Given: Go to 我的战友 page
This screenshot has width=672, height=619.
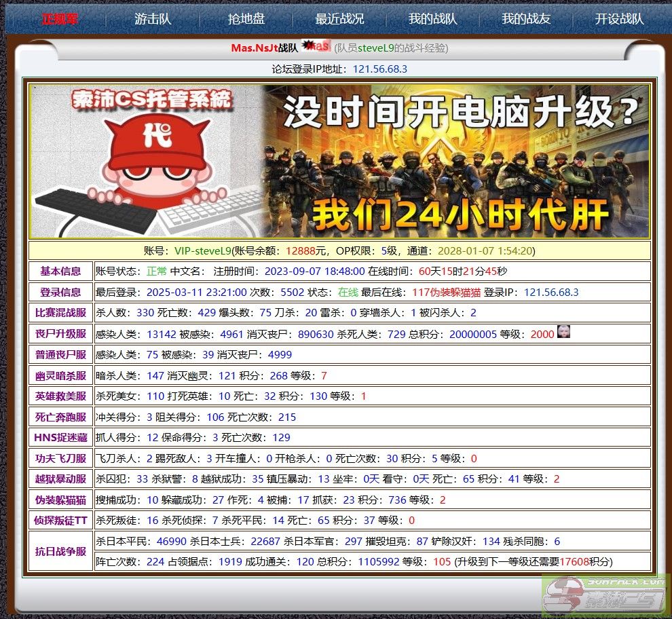Looking at the screenshot, I should coord(526,19).
